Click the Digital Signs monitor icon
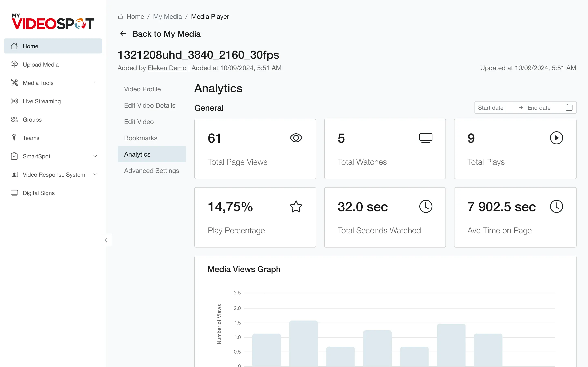This screenshot has height=367, width=588. pyautogui.click(x=14, y=193)
